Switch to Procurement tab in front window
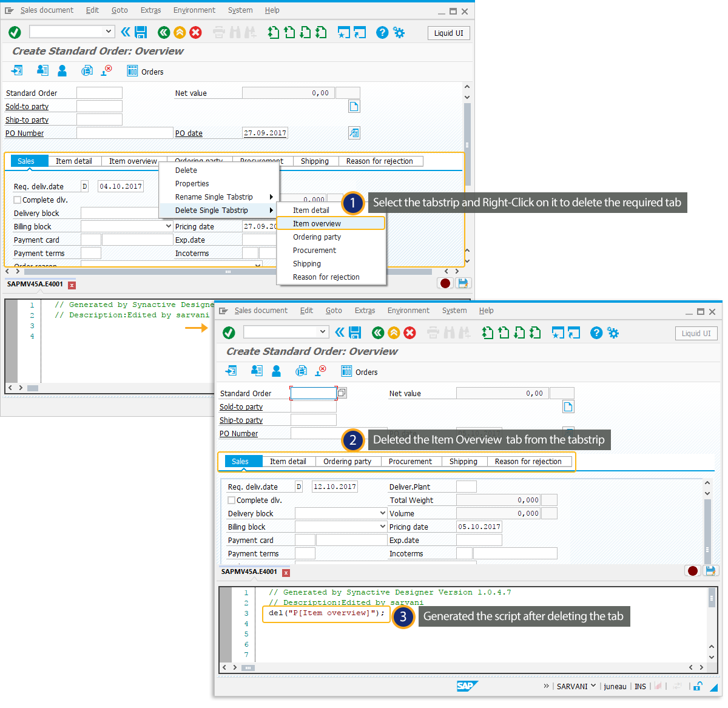The image size is (728, 708). [411, 461]
